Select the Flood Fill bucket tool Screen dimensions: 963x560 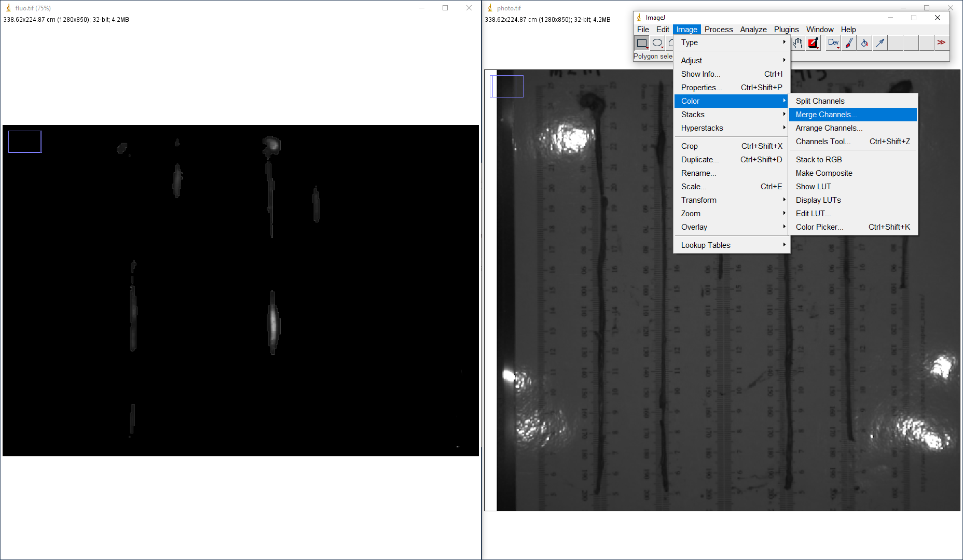pos(864,43)
